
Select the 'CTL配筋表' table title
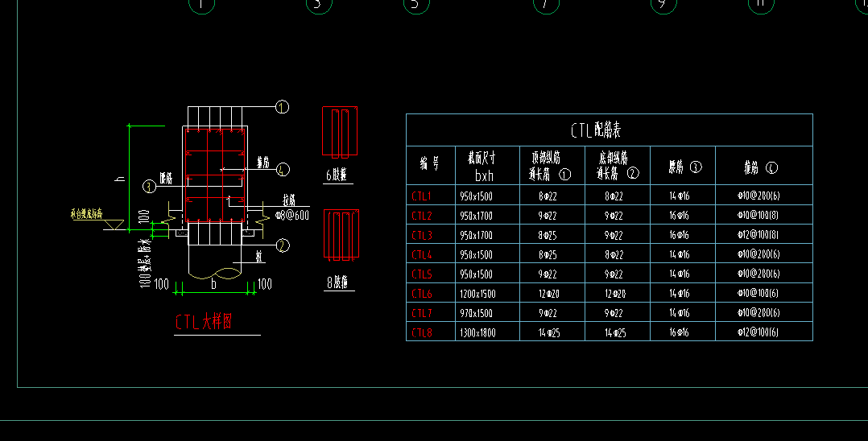tap(596, 130)
